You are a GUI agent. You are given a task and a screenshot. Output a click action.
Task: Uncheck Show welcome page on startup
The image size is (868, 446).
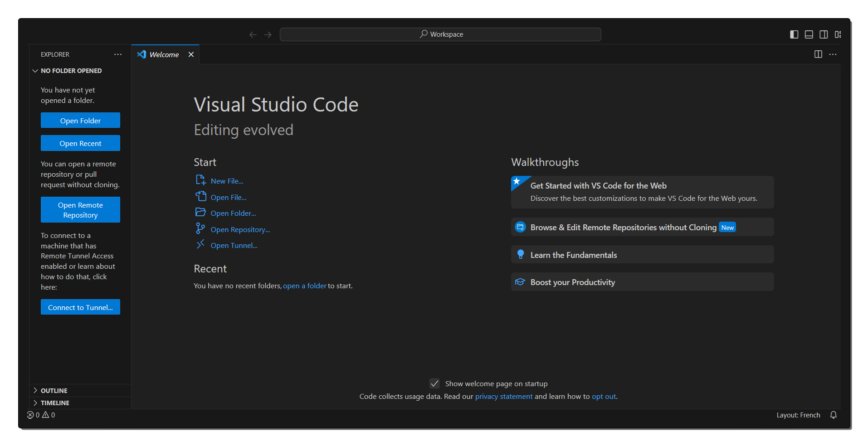[434, 384]
